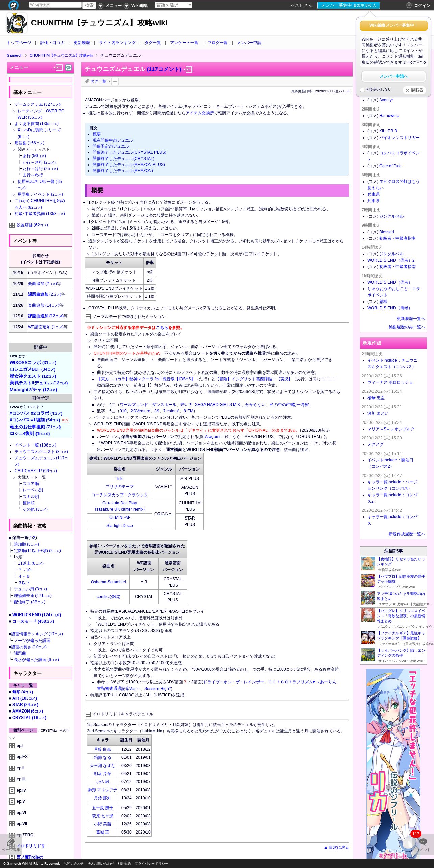434x868 pixels.
Task: Check the 今後表示しない checkbox
Action: (362, 90)
